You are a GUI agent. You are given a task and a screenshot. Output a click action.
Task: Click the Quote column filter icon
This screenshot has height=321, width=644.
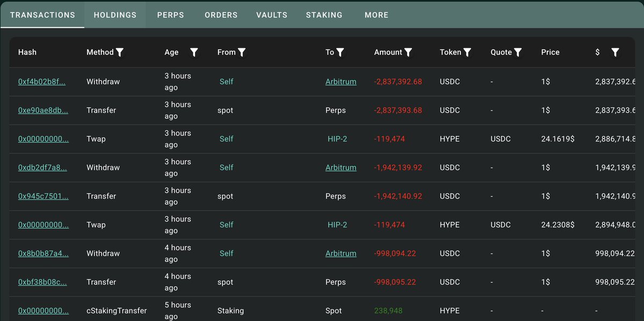click(x=518, y=52)
